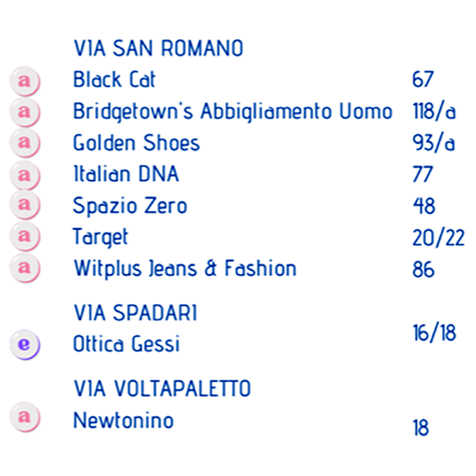Select the Ottica Gessi listing
This screenshot has height=476, width=476.
click(x=127, y=344)
